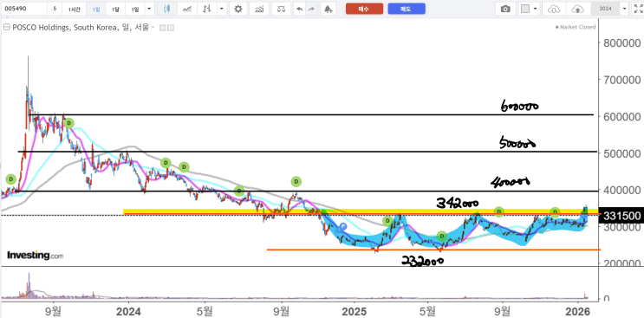644x318 pixels.
Task: Select the 5 minute interval
Action: [55, 9]
